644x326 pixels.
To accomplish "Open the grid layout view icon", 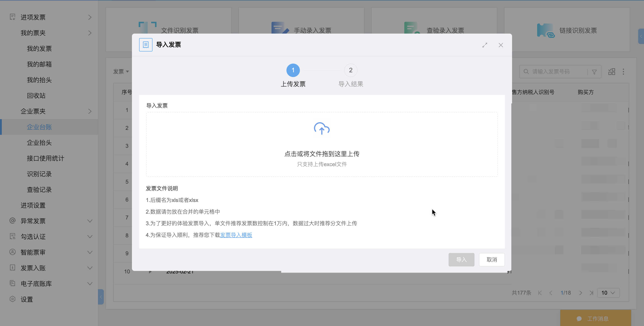I will [x=612, y=72].
